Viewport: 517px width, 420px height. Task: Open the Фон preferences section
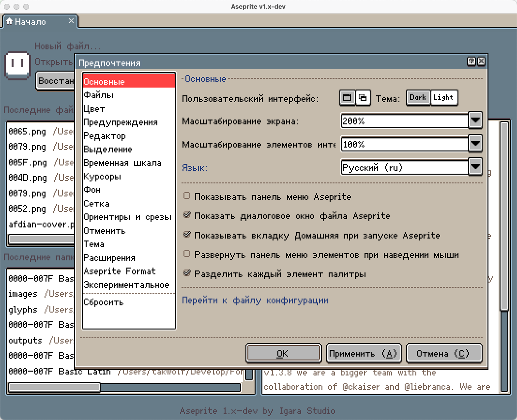point(129,190)
